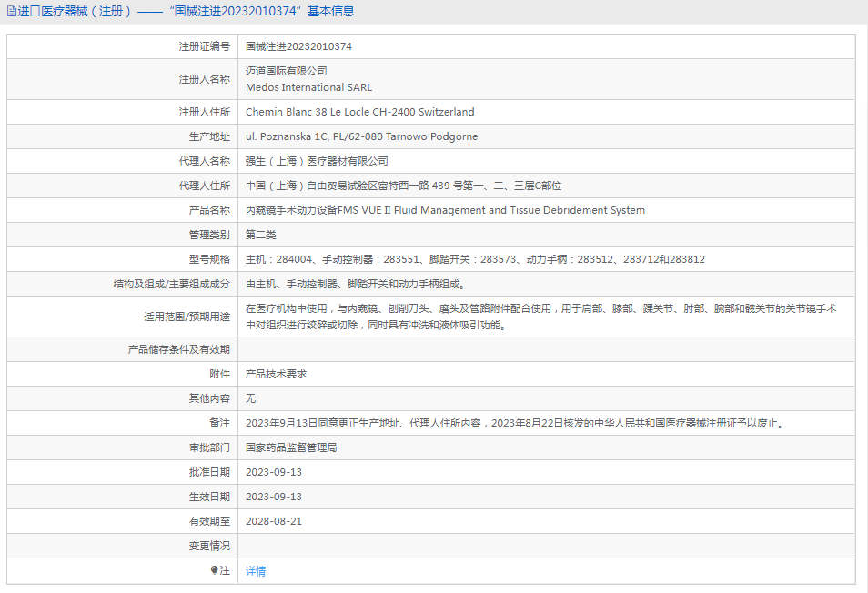Select the 注册证编号 row label

click(x=205, y=46)
